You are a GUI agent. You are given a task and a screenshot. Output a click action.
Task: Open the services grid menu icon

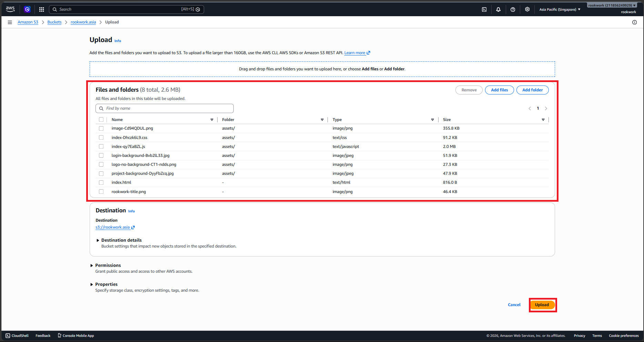[42, 9]
